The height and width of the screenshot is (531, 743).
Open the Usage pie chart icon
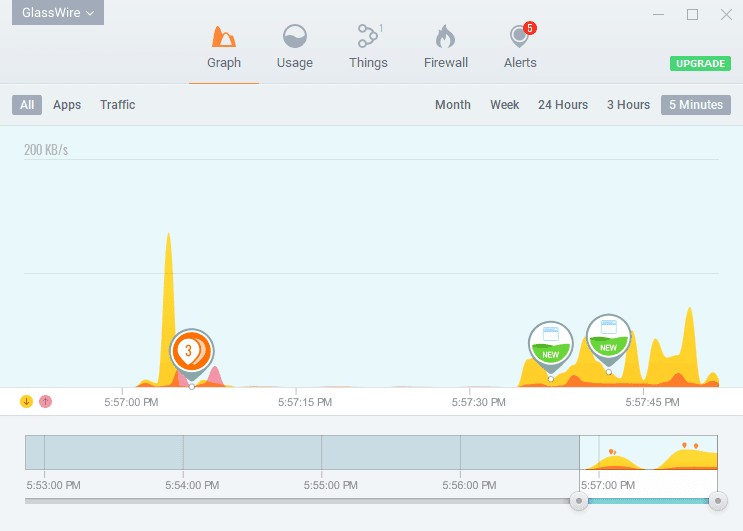coord(294,38)
